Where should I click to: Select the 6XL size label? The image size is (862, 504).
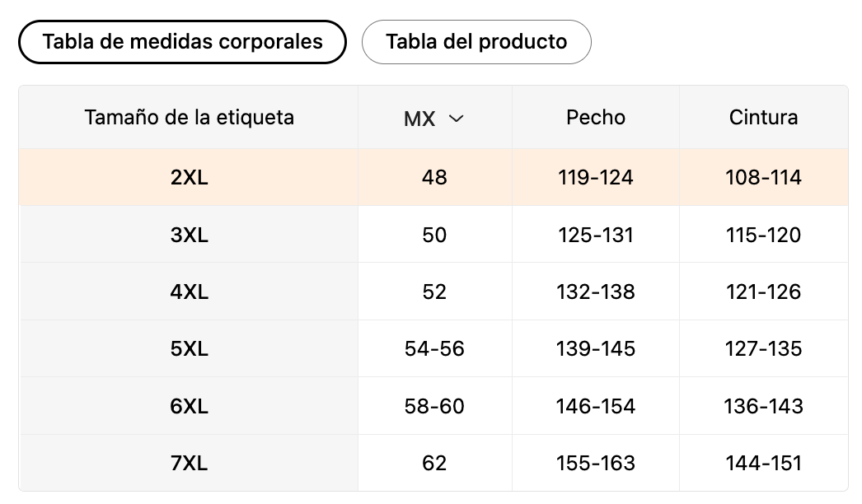pyautogui.click(x=189, y=406)
